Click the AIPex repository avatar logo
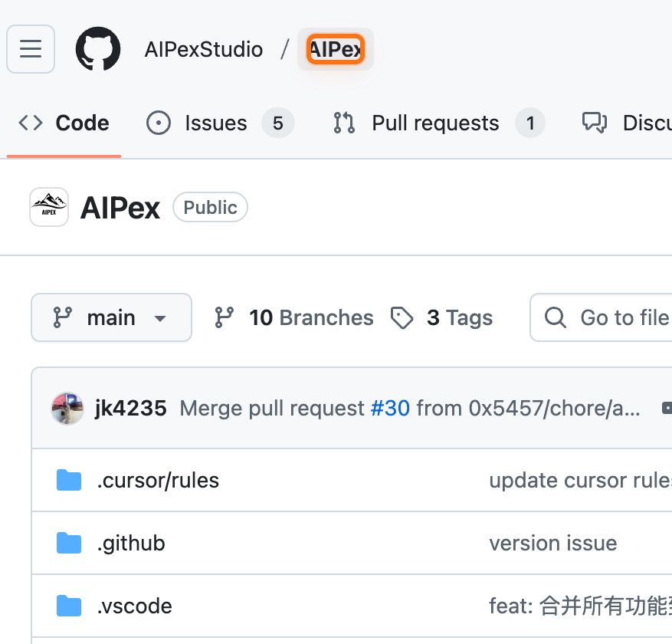The image size is (672, 644). (x=49, y=206)
